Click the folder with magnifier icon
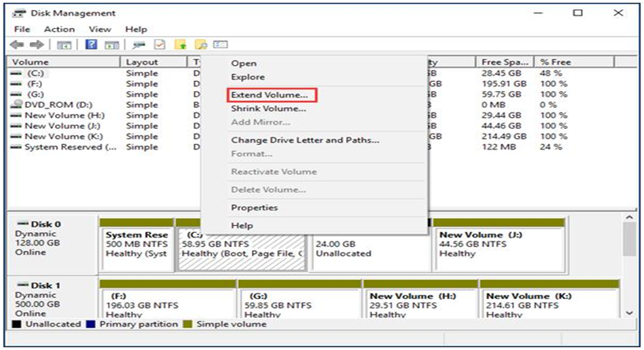This screenshot has width=644, height=350. coord(201,45)
